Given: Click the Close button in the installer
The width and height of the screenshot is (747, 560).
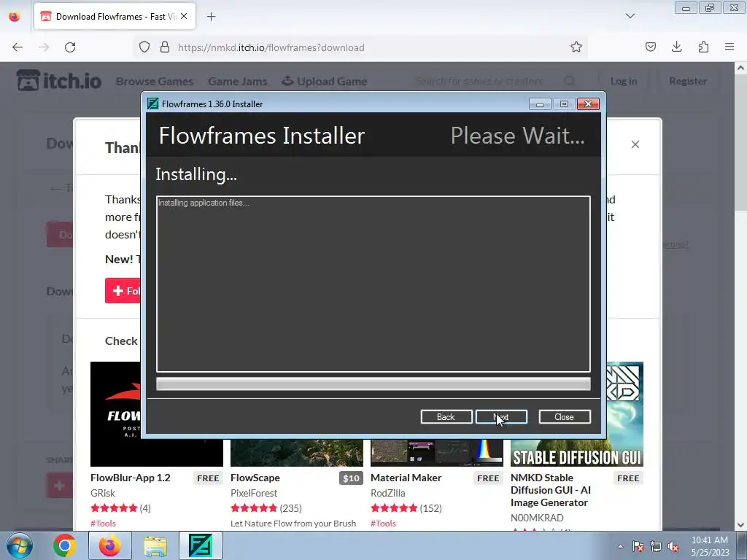Looking at the screenshot, I should pyautogui.click(x=565, y=416).
